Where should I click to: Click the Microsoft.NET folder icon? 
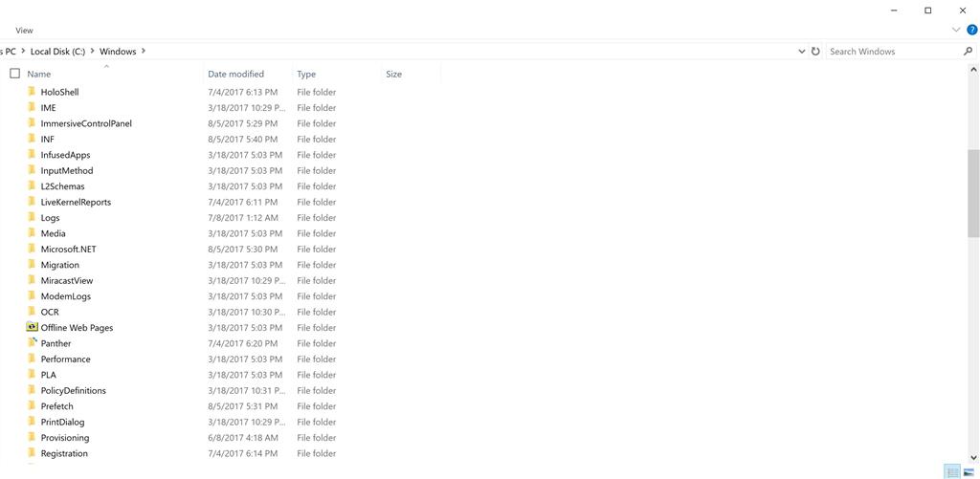[x=32, y=249]
